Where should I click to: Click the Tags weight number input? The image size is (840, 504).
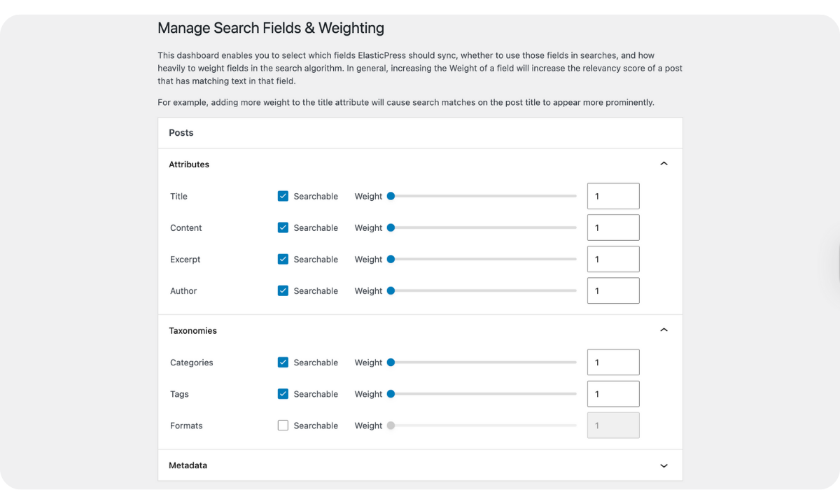[x=612, y=394]
